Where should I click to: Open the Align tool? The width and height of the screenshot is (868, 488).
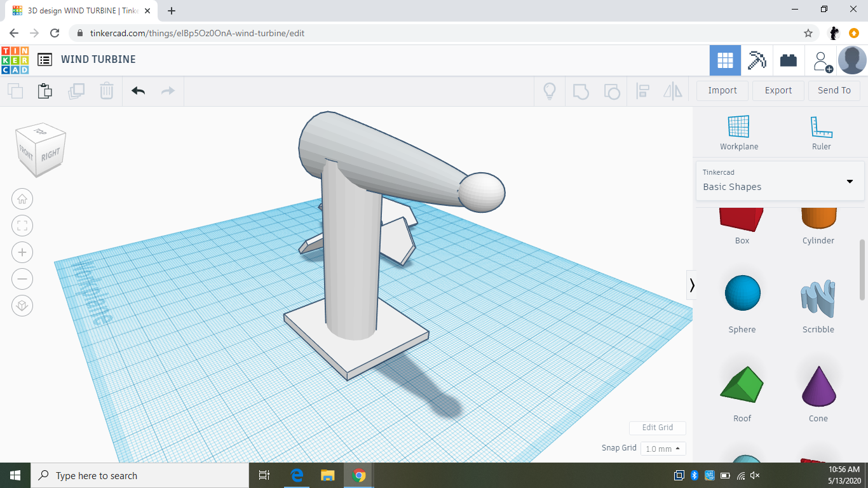click(642, 91)
